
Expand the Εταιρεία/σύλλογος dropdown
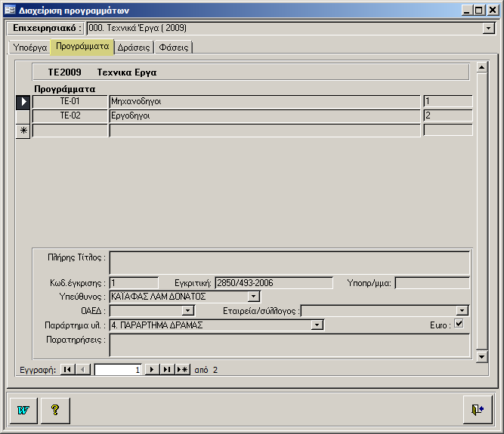click(462, 310)
